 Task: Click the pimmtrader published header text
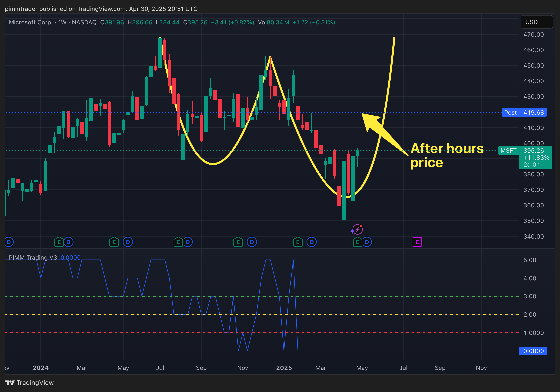[x=101, y=9]
